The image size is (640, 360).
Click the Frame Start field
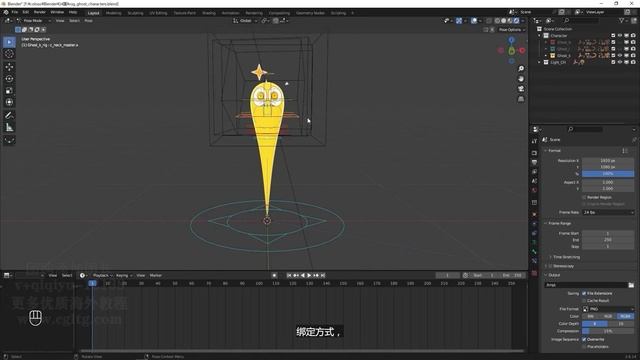608,233
